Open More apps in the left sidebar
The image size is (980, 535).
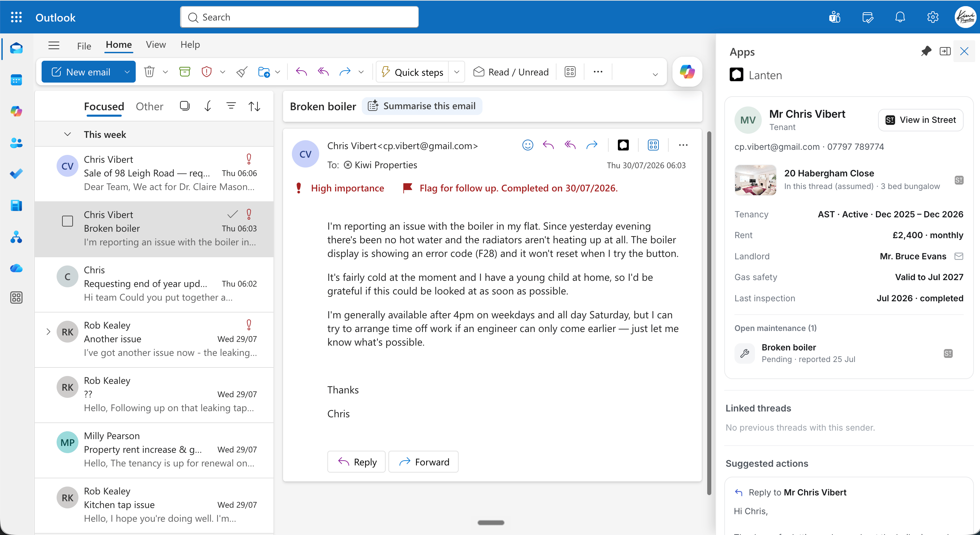click(x=16, y=298)
